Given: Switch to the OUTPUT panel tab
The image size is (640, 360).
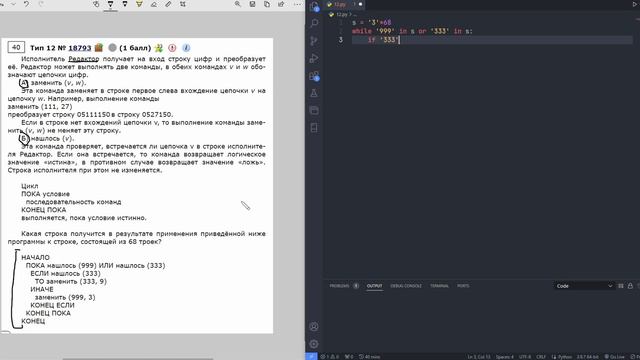Looking at the screenshot, I should 374,286.
